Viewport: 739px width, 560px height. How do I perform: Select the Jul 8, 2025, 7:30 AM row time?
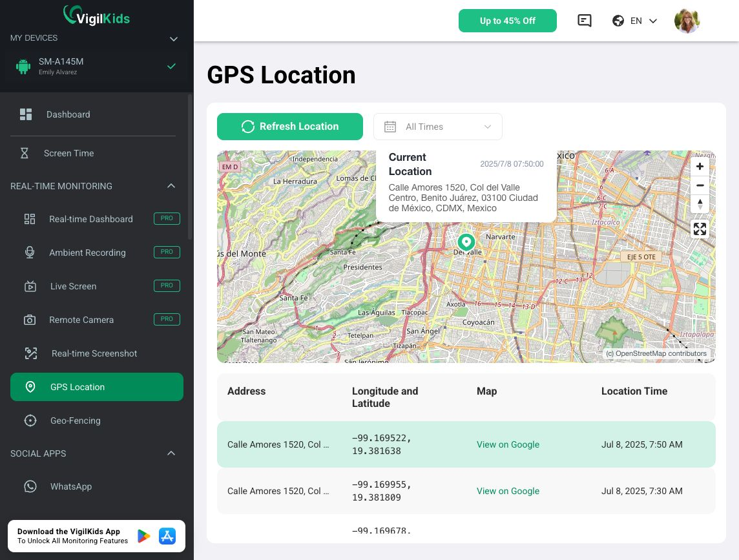click(x=641, y=491)
